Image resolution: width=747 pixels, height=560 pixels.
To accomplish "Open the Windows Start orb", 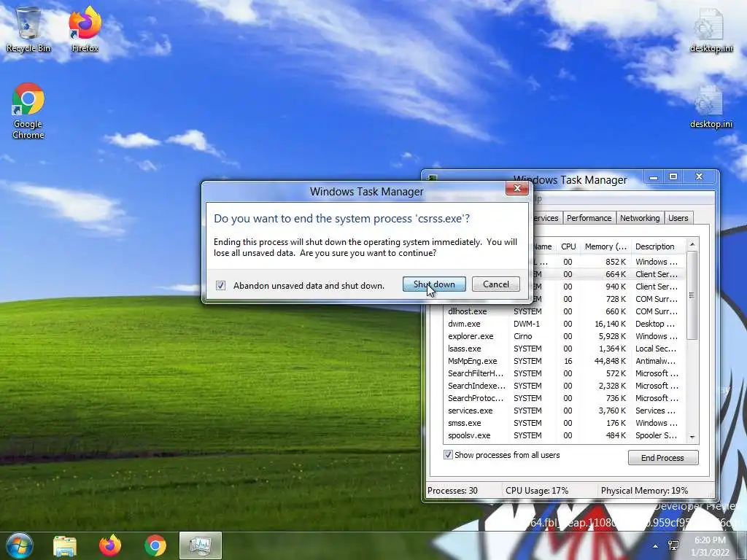I will coord(19,545).
